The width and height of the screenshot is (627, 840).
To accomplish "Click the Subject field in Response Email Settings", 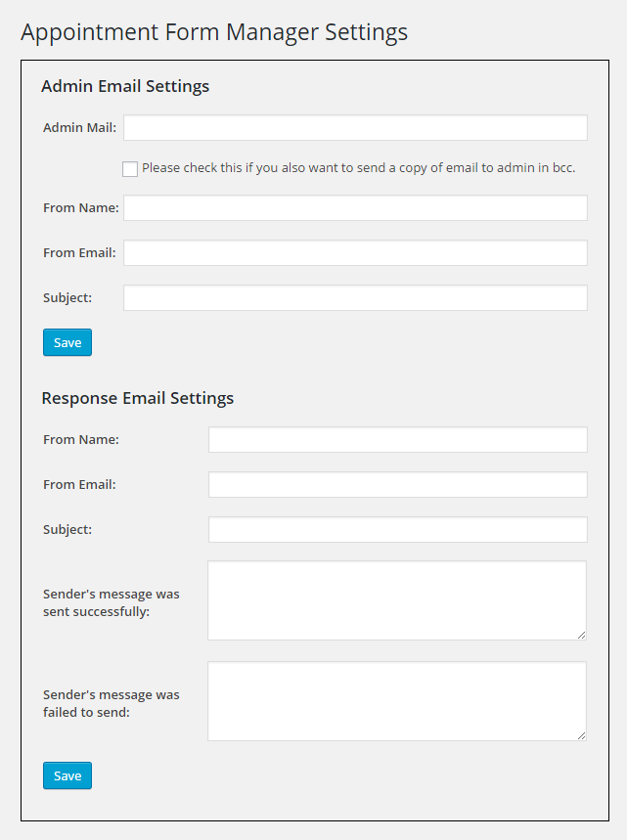I will point(398,529).
